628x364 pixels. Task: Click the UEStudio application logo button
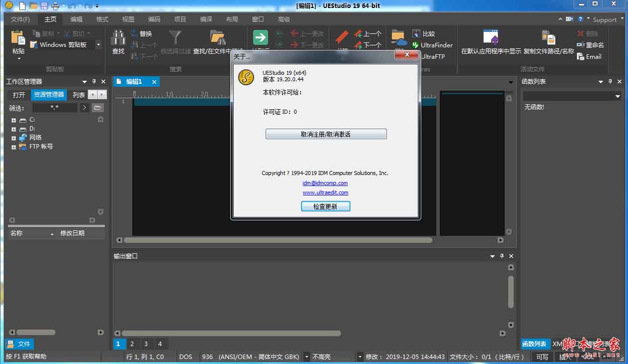9,5
